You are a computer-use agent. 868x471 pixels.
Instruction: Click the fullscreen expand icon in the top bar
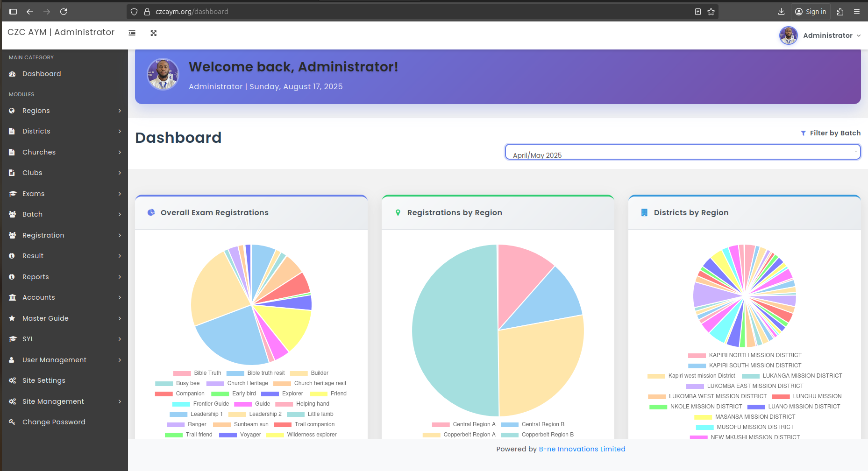coord(154,33)
